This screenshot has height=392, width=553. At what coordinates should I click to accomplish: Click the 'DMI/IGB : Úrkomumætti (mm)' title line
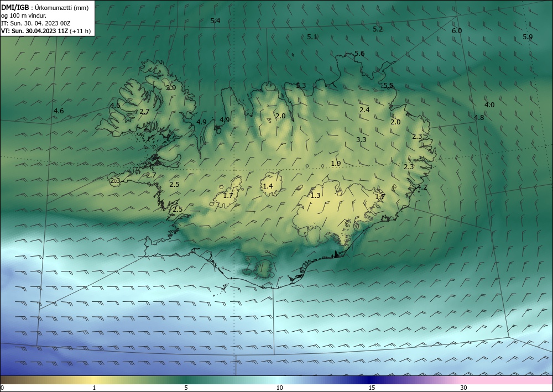tap(45, 8)
